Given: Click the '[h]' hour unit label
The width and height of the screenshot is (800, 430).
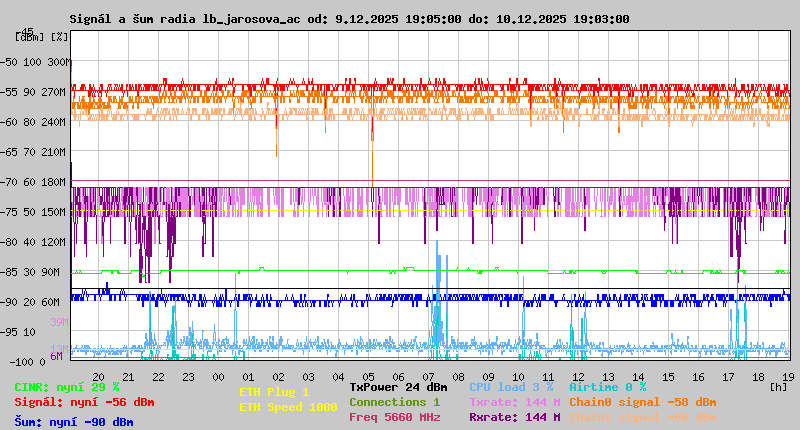Looking at the screenshot, I should coord(779,387).
